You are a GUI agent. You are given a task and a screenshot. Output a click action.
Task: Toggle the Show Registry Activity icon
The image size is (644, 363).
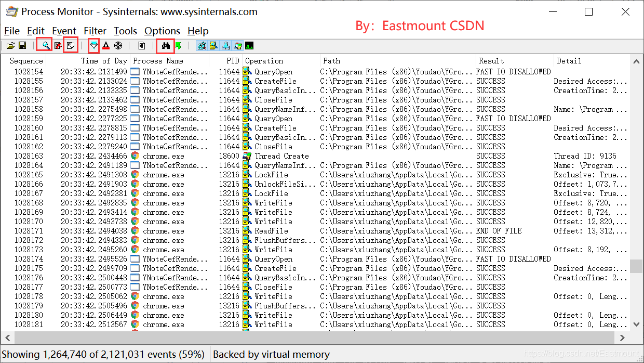tap(202, 46)
